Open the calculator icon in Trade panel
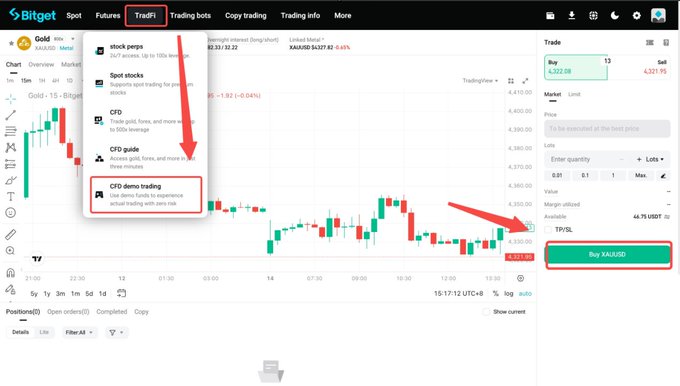 click(666, 43)
